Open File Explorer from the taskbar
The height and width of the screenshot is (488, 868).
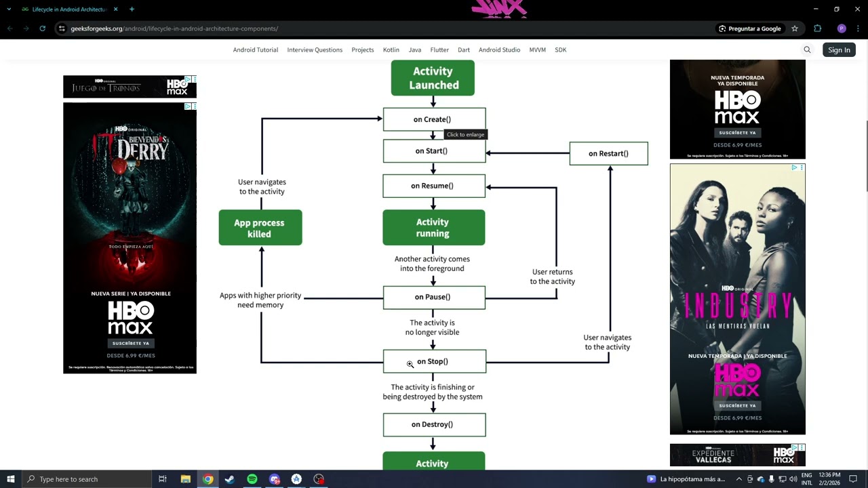pos(185,479)
